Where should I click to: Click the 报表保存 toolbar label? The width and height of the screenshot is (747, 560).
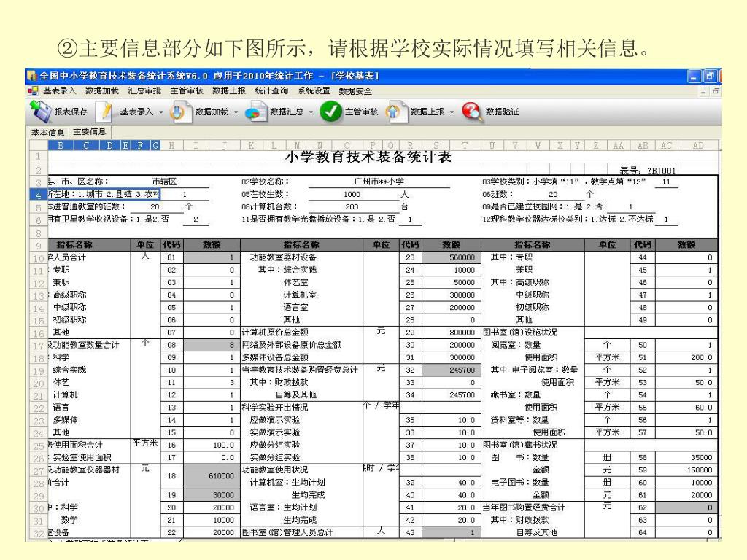(x=71, y=112)
